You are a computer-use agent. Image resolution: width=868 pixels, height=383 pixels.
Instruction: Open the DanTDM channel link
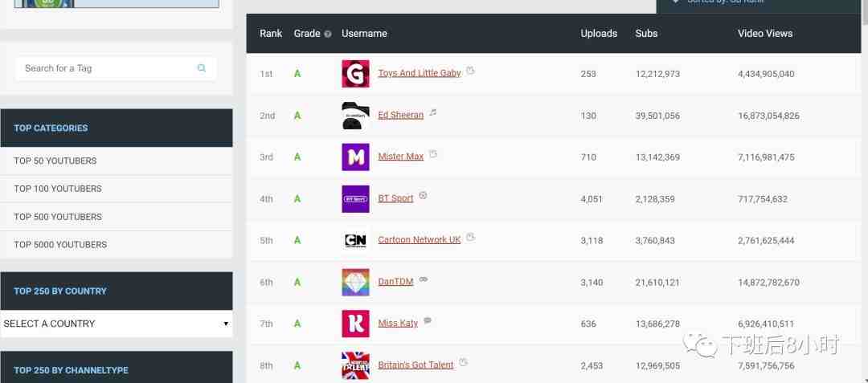395,281
